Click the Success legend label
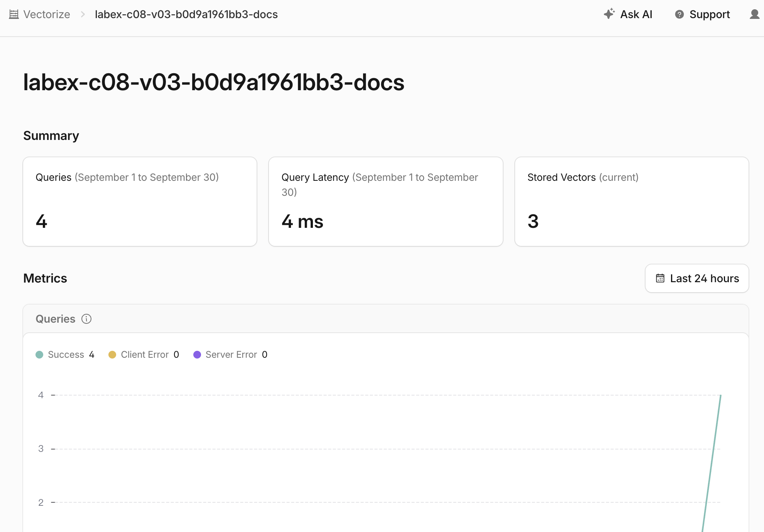 click(66, 355)
